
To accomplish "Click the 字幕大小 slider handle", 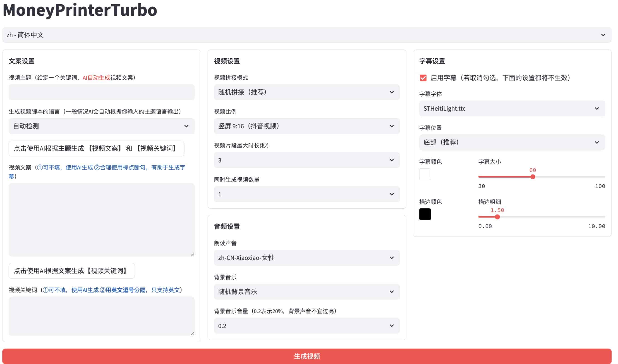I will pos(532,177).
